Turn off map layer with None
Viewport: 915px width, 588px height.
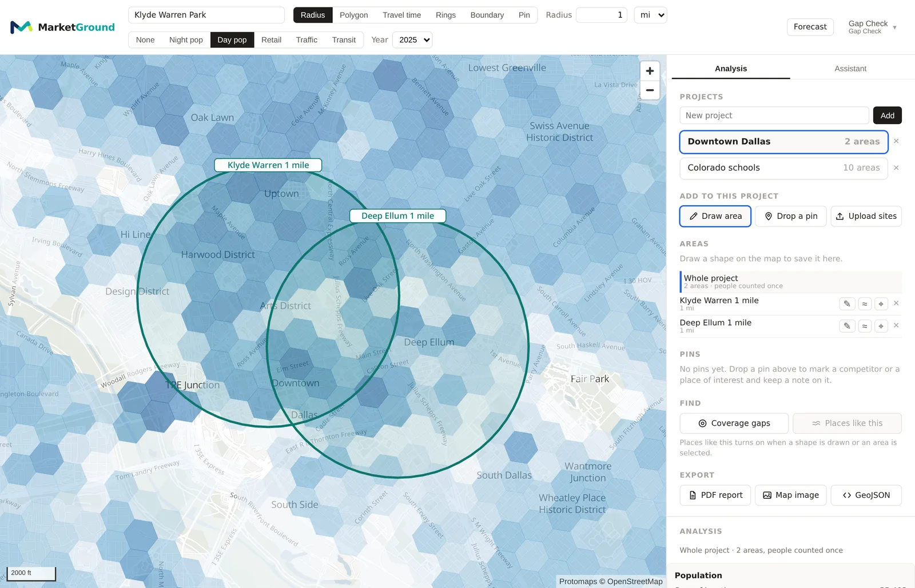point(145,40)
